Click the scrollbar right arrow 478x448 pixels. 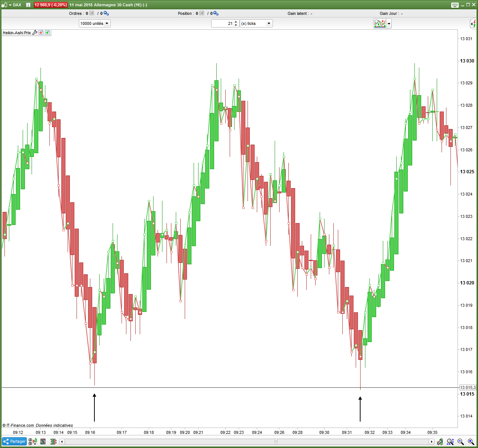pos(432,442)
